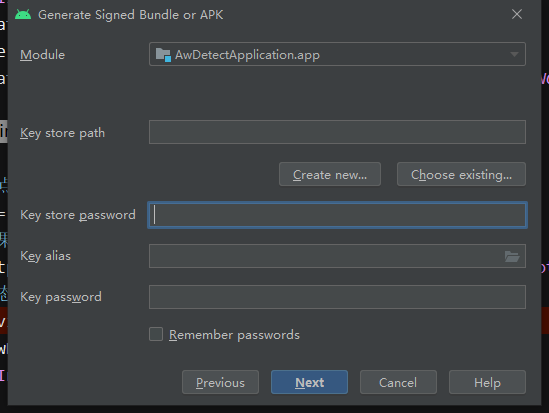This screenshot has height=413, width=549.
Task: Focus the Key store path field
Action: point(337,132)
